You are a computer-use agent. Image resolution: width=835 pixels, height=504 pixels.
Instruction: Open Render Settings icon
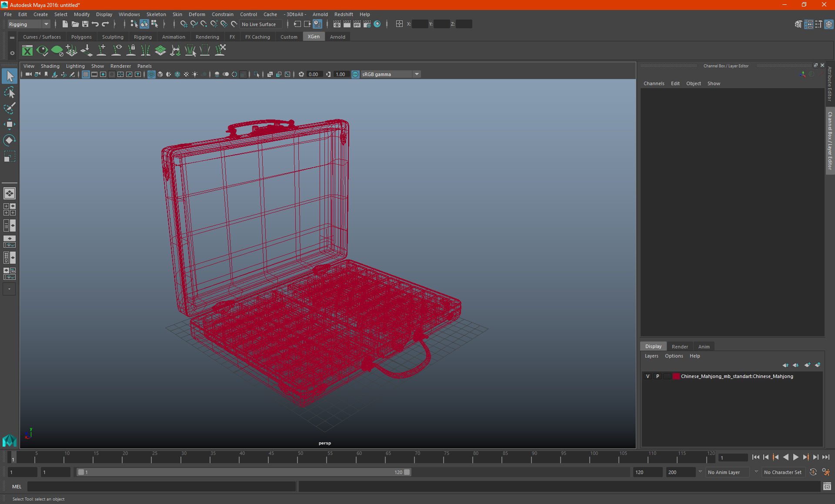click(367, 24)
